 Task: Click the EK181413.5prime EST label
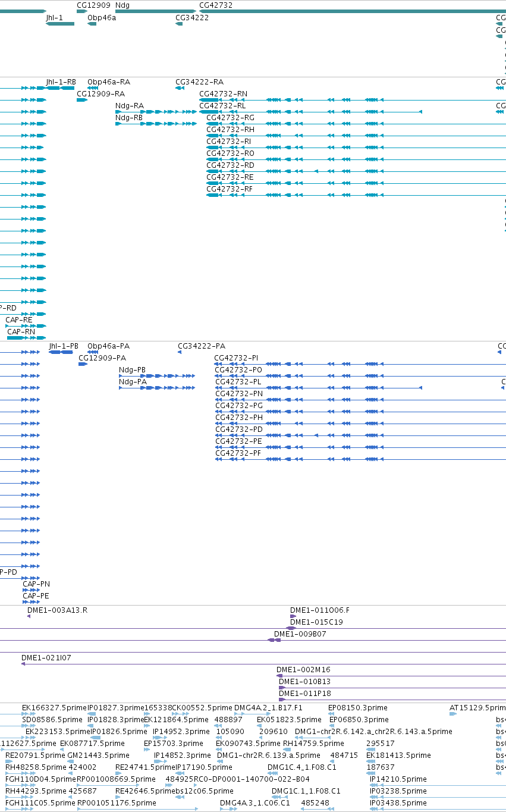[x=398, y=755]
